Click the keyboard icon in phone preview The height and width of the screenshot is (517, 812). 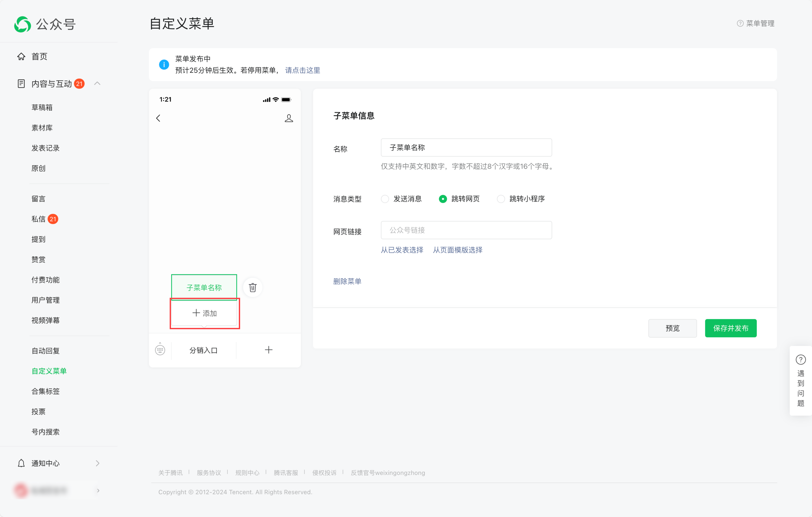pyautogui.click(x=160, y=350)
